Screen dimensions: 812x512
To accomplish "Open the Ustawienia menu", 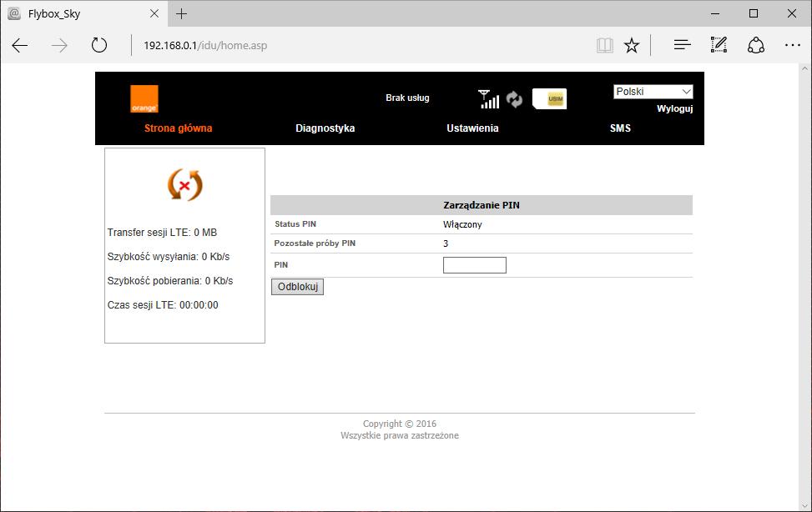I will (473, 128).
